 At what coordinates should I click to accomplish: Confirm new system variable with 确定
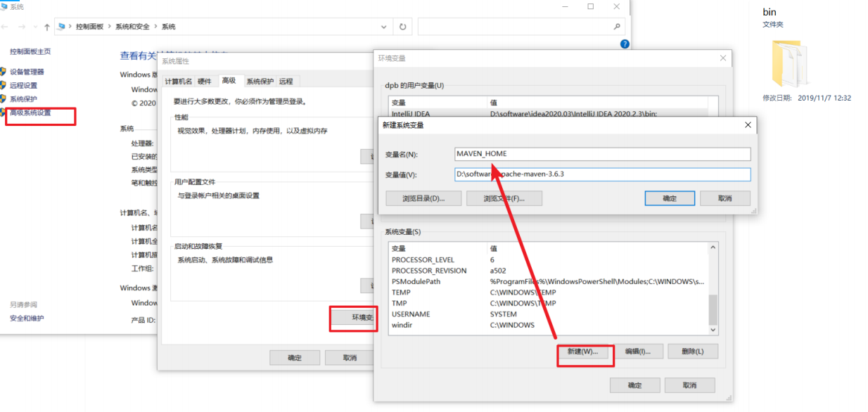click(670, 198)
